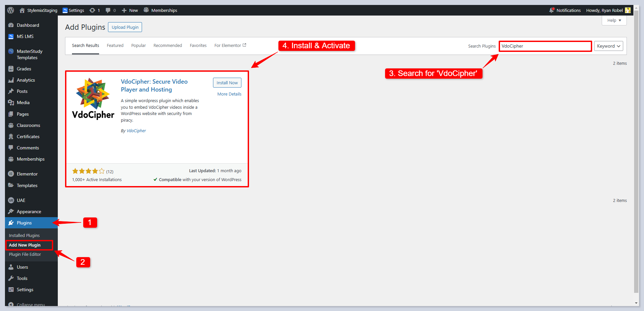This screenshot has width=644, height=311.
Task: Open the updates icon in admin bar
Action: [x=92, y=10]
